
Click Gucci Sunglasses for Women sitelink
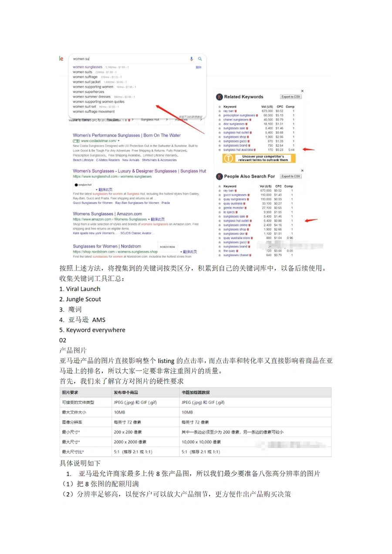[x=93, y=203]
